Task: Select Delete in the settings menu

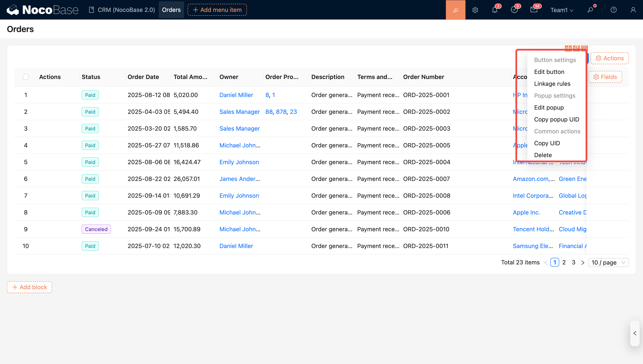Action: [543, 155]
